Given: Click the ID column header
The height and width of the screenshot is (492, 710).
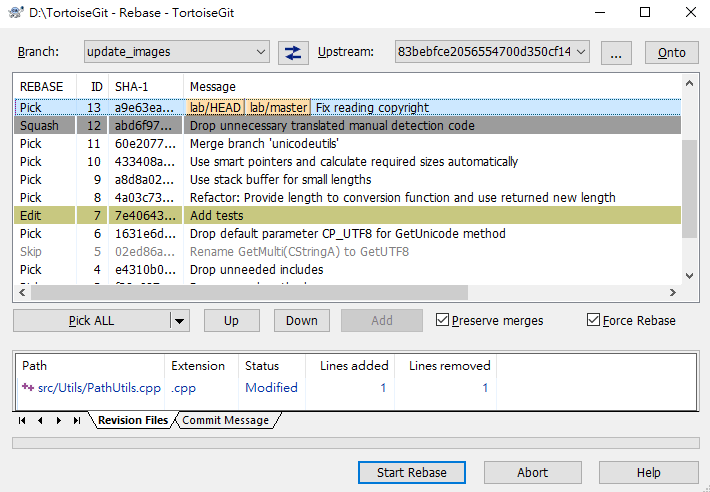Looking at the screenshot, I should [93, 86].
